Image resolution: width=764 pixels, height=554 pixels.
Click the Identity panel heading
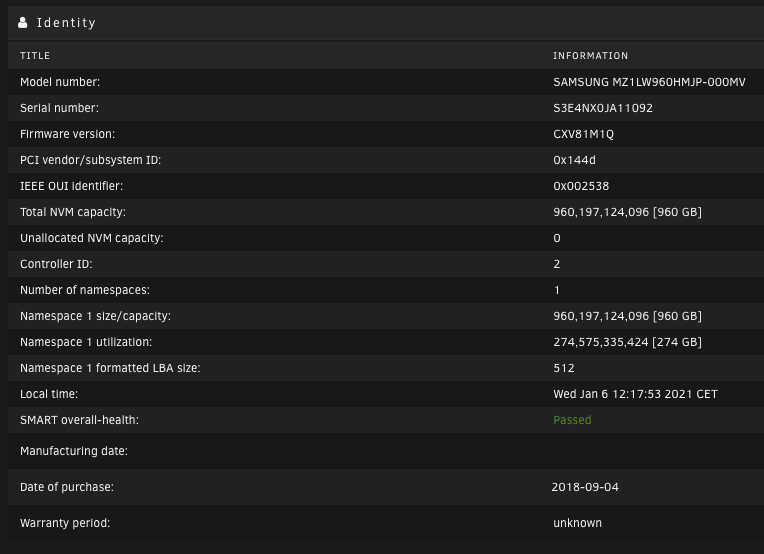pos(66,22)
